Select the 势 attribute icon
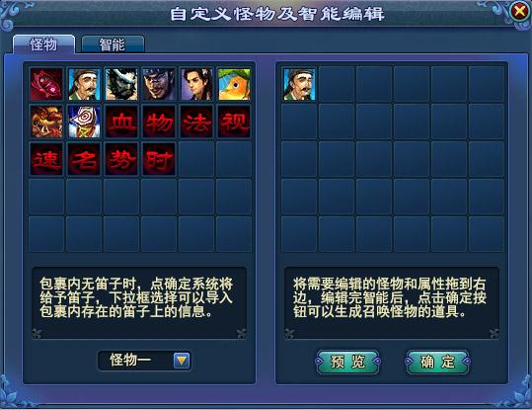 121,159
